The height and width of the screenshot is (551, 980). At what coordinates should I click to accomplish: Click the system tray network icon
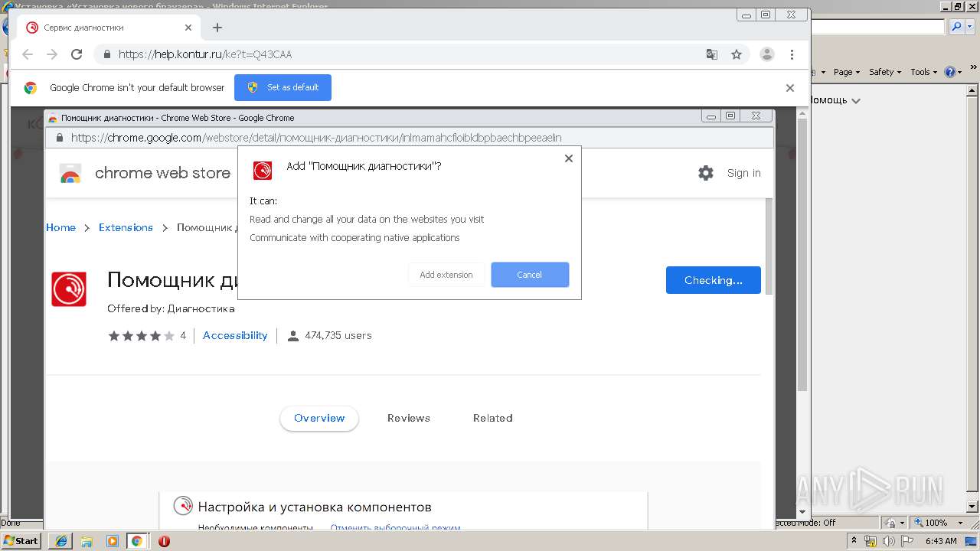[x=871, y=541]
